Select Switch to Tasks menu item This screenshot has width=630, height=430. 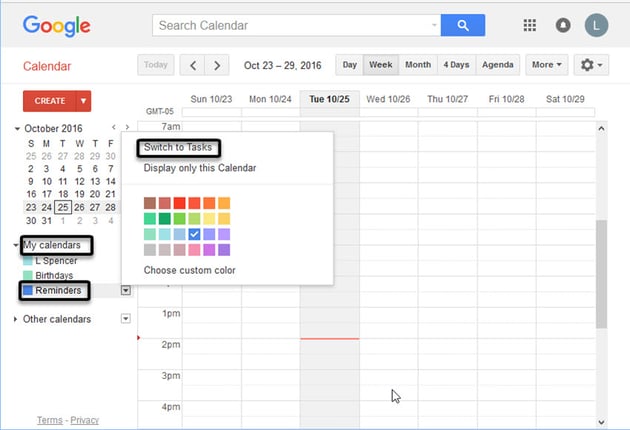(x=178, y=147)
